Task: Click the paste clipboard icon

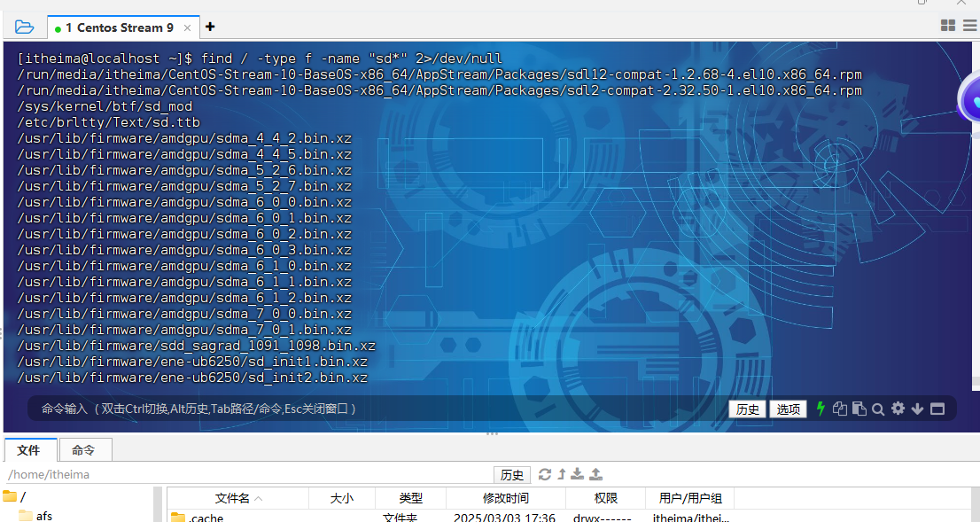Action: 859,409
